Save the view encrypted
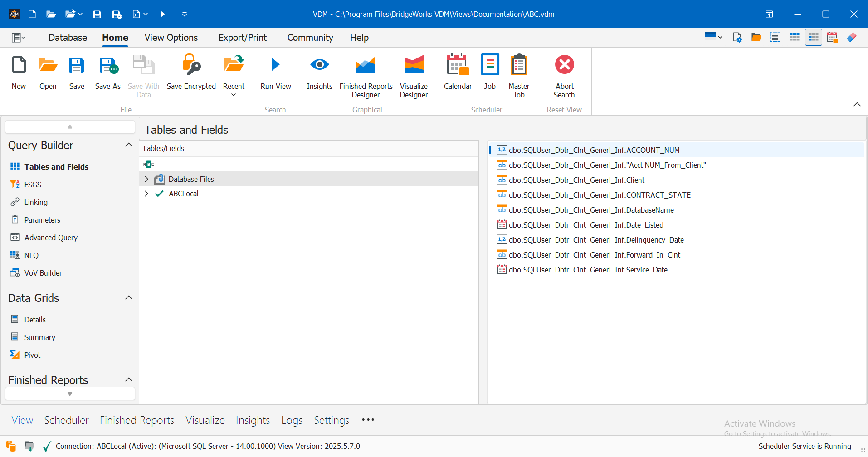This screenshot has width=868, height=457. 191,75
